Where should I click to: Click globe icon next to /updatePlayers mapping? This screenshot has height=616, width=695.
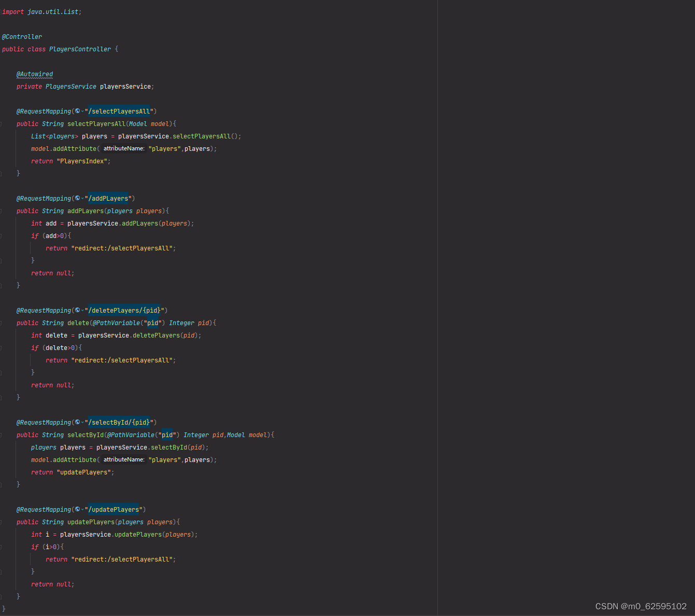76,509
